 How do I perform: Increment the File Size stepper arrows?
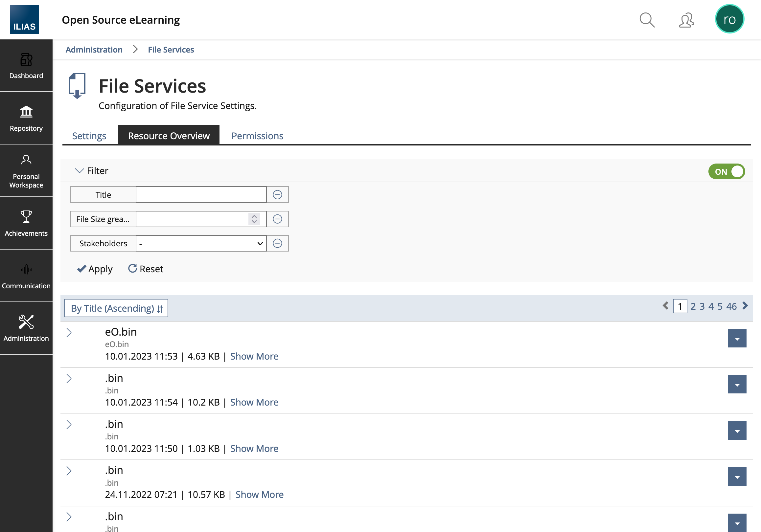pyautogui.click(x=254, y=216)
